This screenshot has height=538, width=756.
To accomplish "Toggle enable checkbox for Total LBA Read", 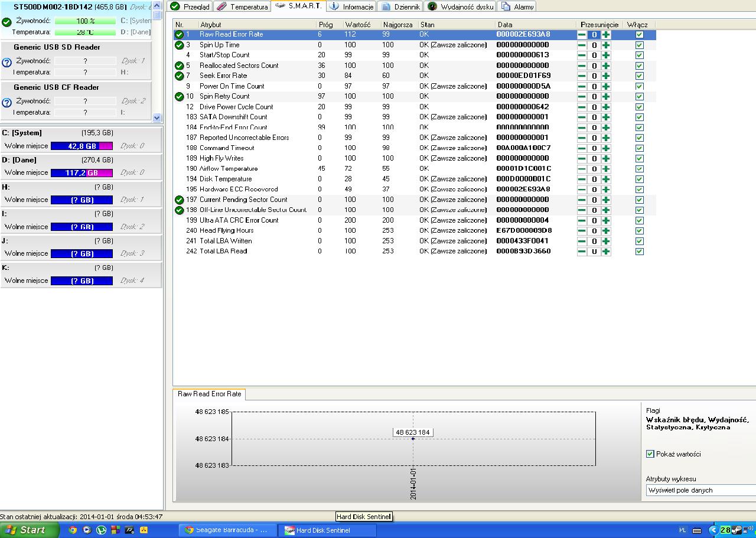I will [639, 252].
